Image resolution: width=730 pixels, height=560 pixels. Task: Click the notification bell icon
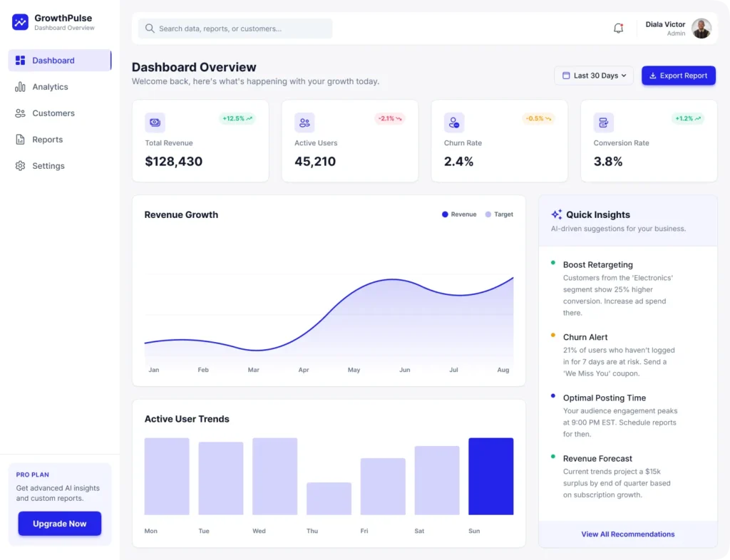[618, 28]
